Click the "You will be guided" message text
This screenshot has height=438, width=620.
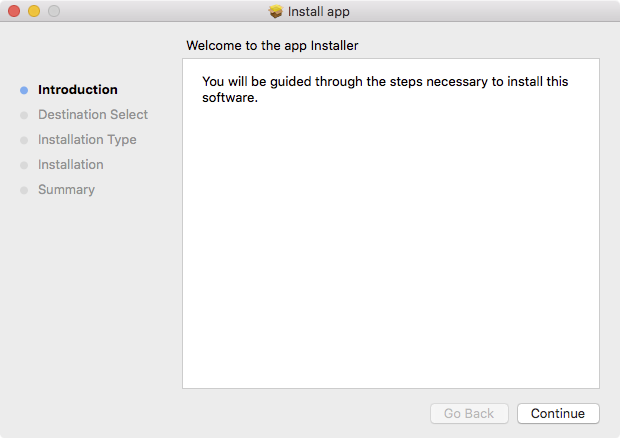384,89
